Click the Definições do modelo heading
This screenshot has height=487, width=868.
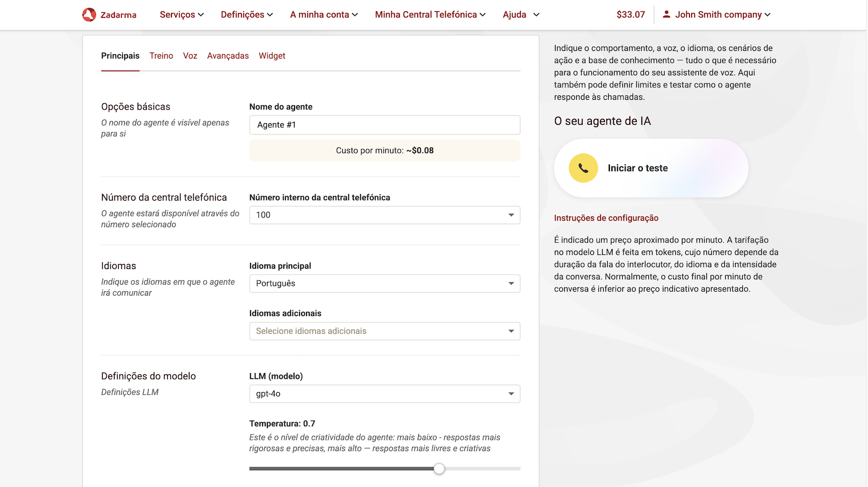[148, 376]
